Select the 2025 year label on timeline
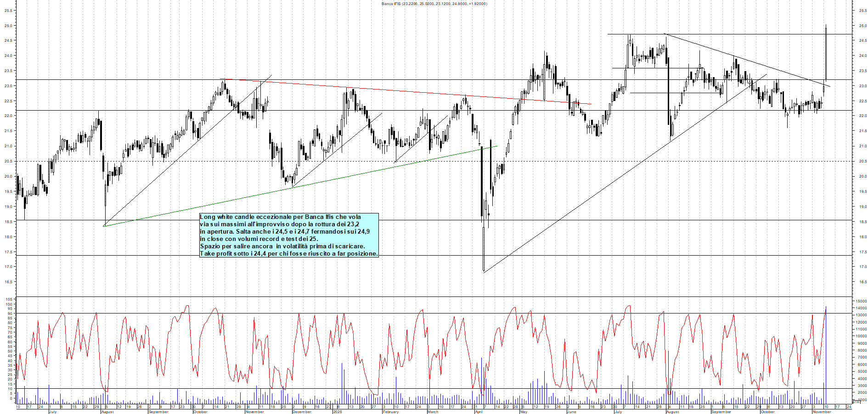Image resolution: width=868 pixels, height=414 pixels. point(338,412)
